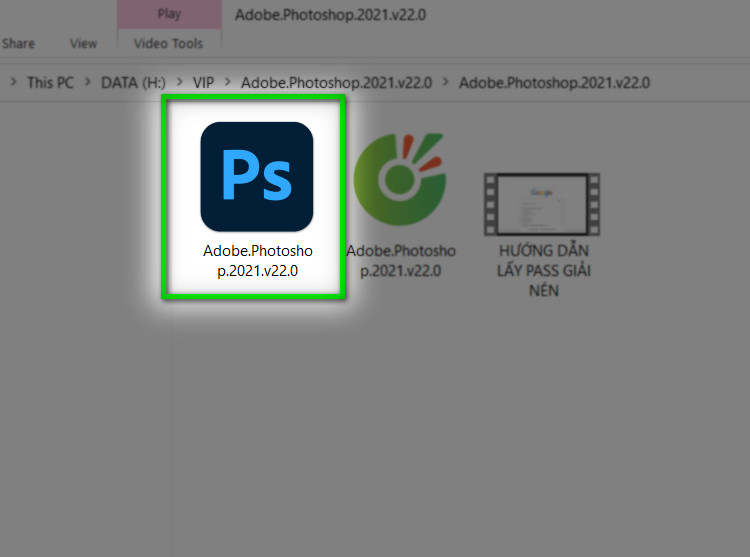Expand the chevron after This PC

[x=87, y=82]
